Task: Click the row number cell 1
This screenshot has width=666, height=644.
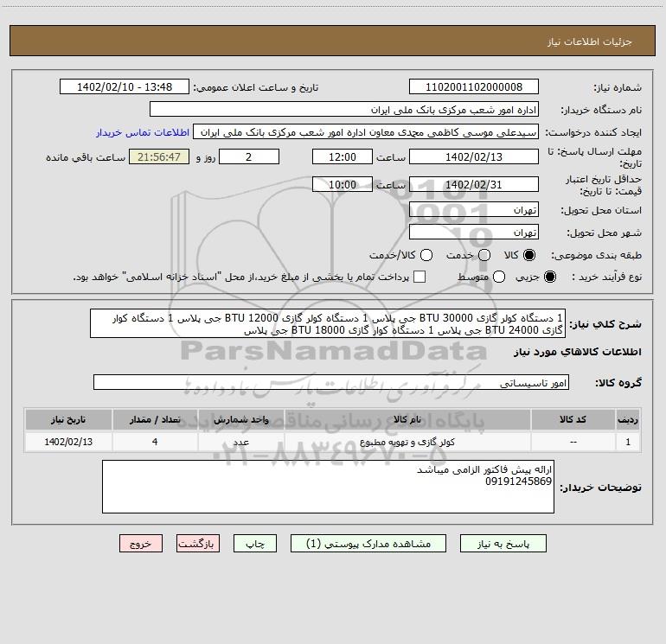Action: tap(628, 442)
